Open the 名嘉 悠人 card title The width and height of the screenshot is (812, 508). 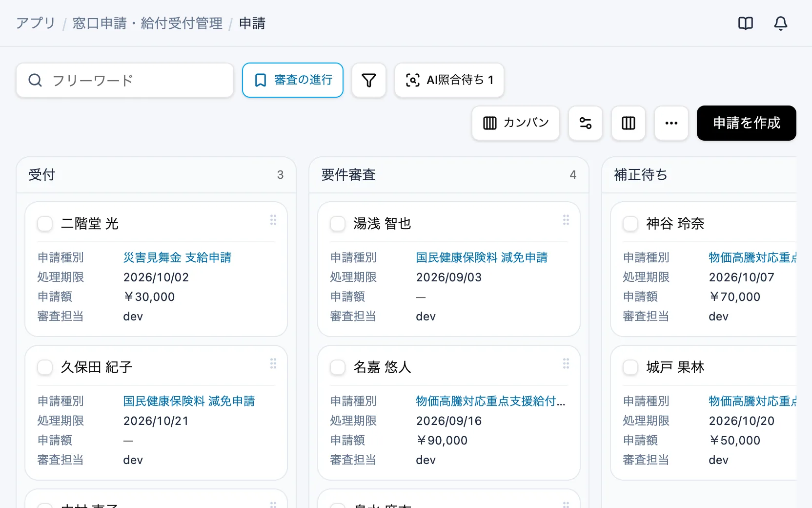383,367
